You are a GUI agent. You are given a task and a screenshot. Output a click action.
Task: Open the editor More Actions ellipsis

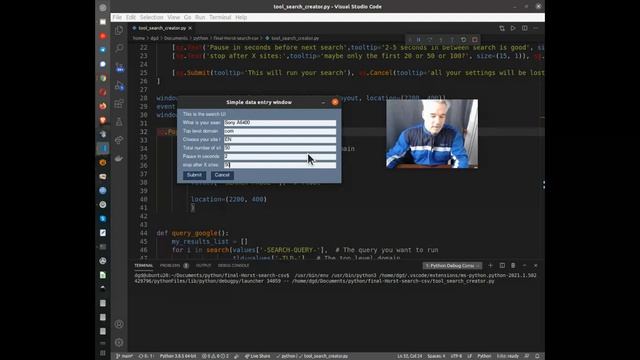tap(536, 28)
